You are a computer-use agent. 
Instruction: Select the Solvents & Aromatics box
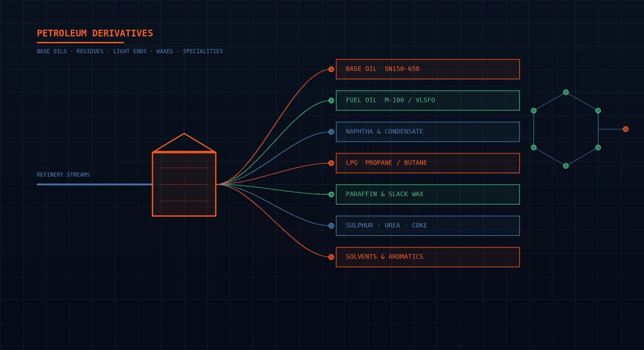tap(428, 257)
